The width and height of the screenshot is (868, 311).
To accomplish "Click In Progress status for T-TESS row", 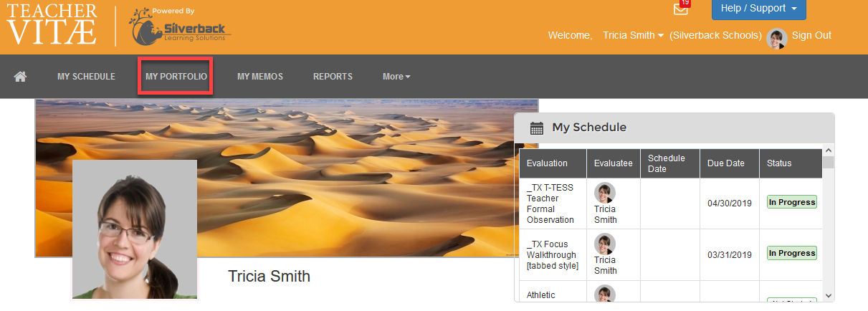I will click(792, 202).
